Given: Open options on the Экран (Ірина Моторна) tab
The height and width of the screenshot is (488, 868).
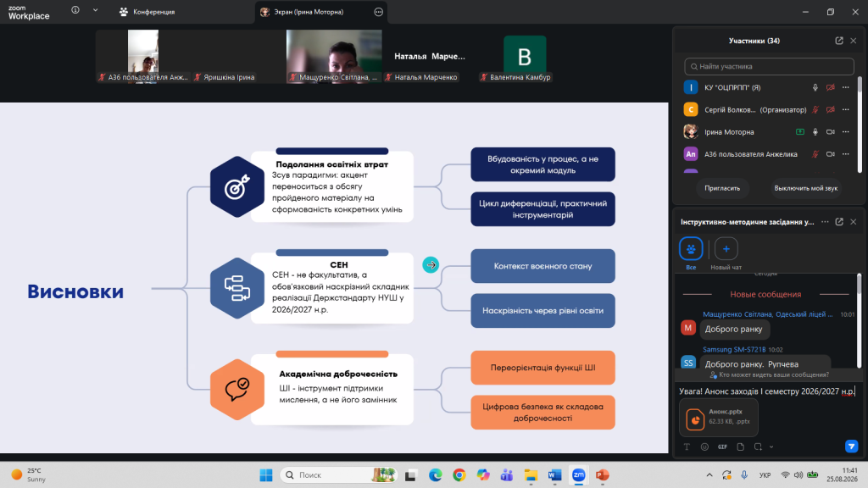Looking at the screenshot, I should coord(379,12).
